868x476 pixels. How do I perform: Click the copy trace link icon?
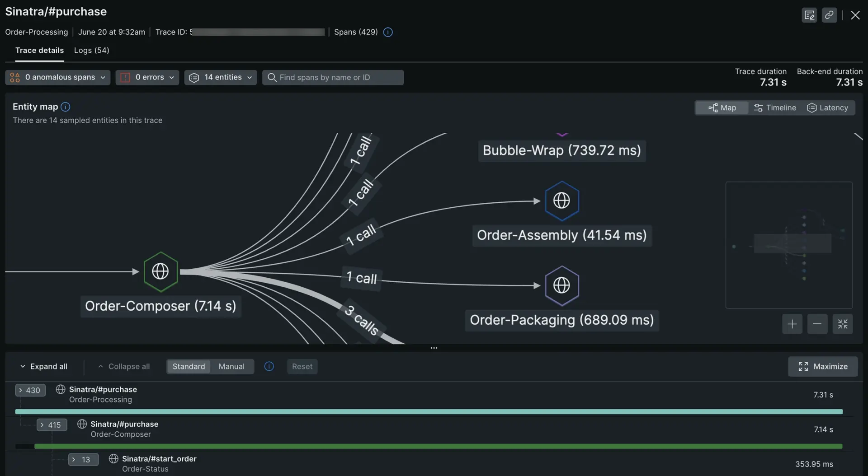click(829, 15)
